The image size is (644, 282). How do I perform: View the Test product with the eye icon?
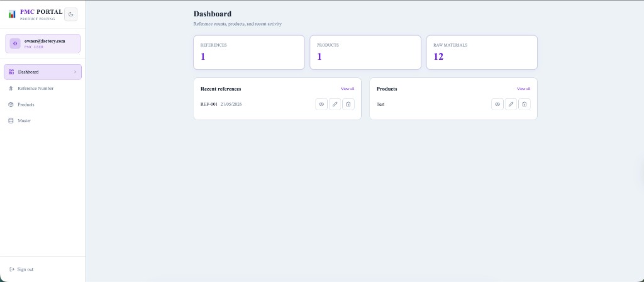coord(497,104)
